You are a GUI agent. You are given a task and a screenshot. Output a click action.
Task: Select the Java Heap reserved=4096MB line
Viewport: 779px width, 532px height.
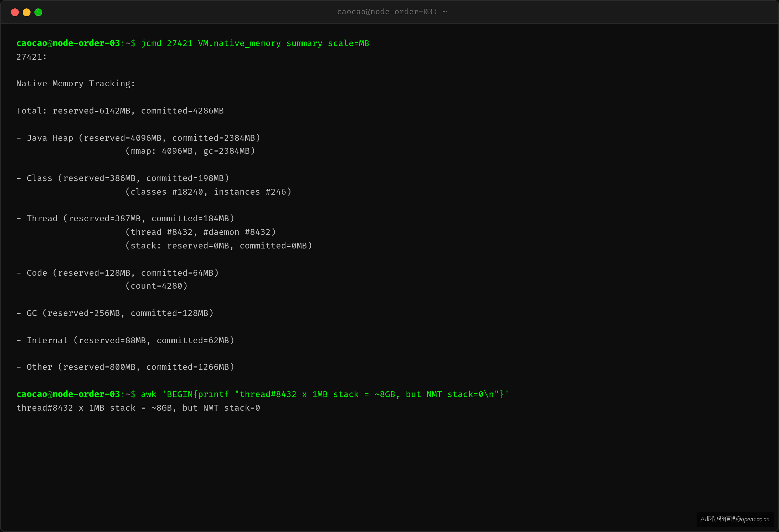(138, 138)
